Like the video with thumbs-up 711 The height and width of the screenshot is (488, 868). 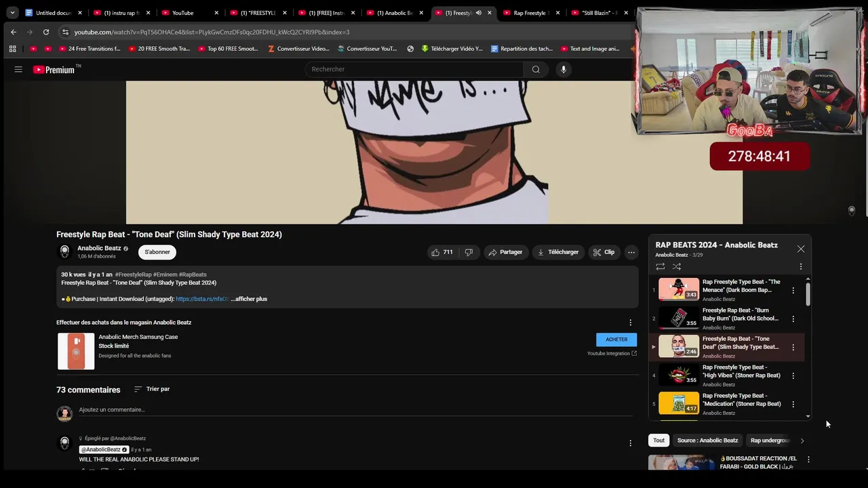(441, 252)
